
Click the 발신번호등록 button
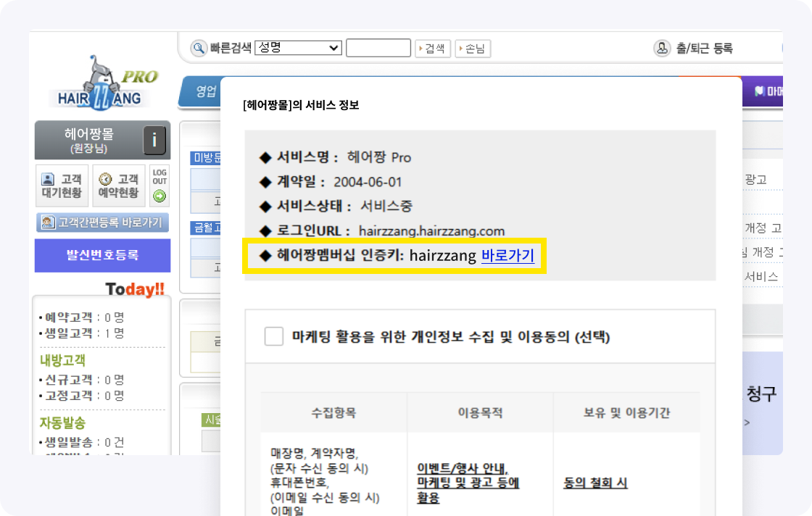pyautogui.click(x=102, y=255)
